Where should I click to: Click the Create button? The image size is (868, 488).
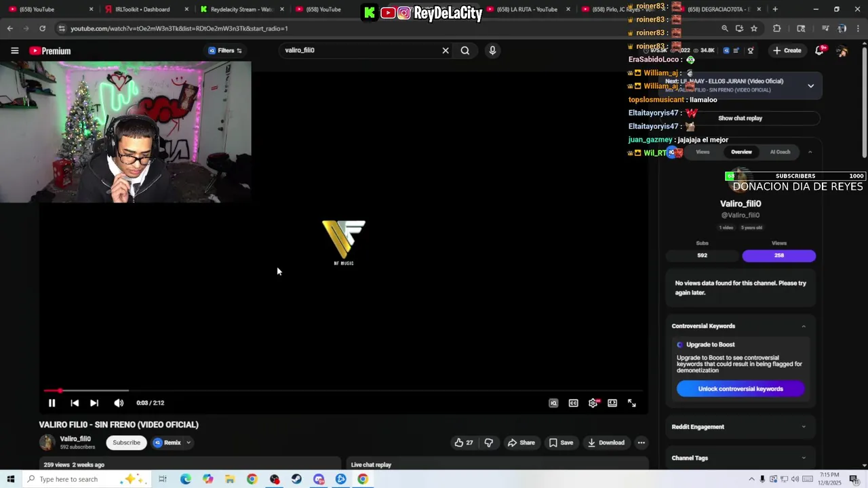(x=787, y=51)
